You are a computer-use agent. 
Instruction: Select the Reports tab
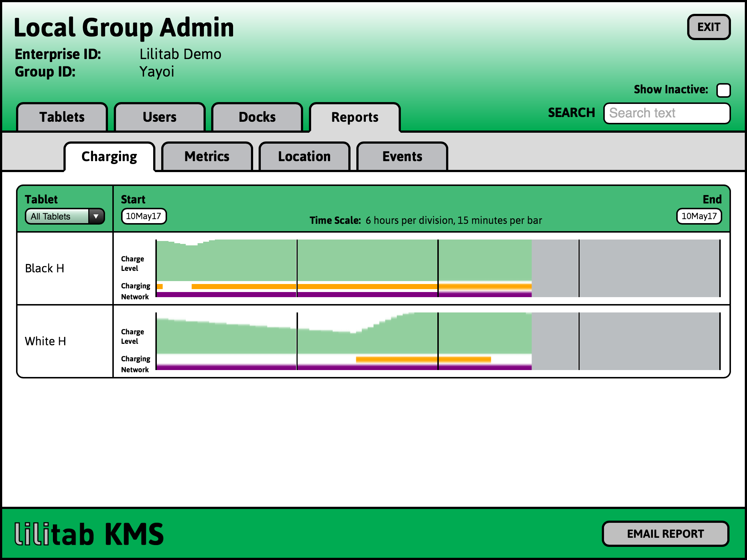click(x=355, y=117)
